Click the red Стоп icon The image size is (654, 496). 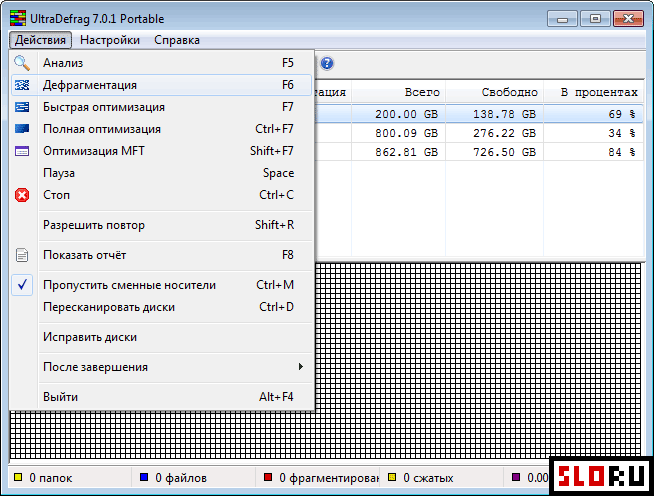click(x=22, y=195)
